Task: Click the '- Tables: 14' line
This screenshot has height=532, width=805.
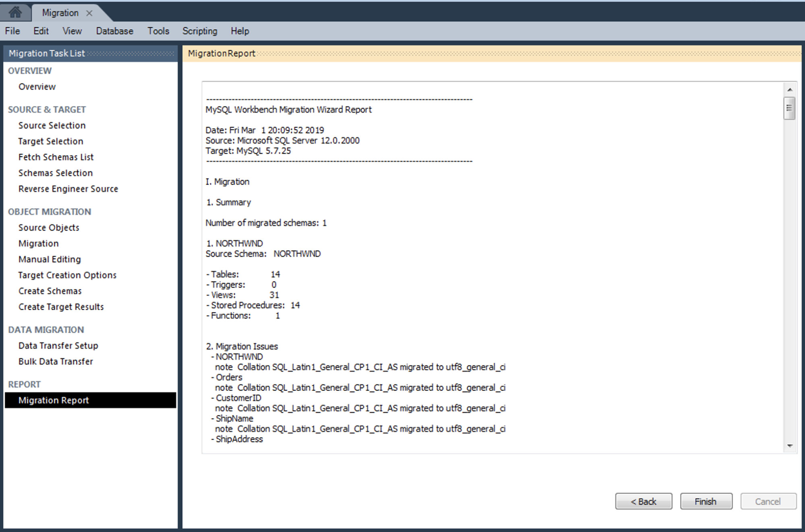Action: 243,274
